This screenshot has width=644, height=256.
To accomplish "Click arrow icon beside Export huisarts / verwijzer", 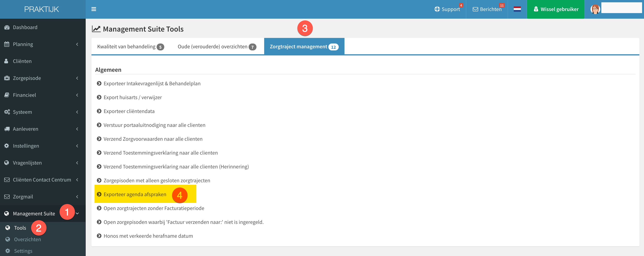I will (99, 97).
